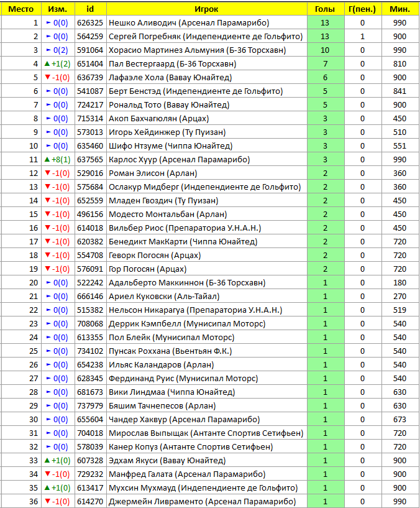This screenshot has width=420, height=508.
Task: Click the green up arrow in Эдхам Якуси's row
Action: (47, 460)
